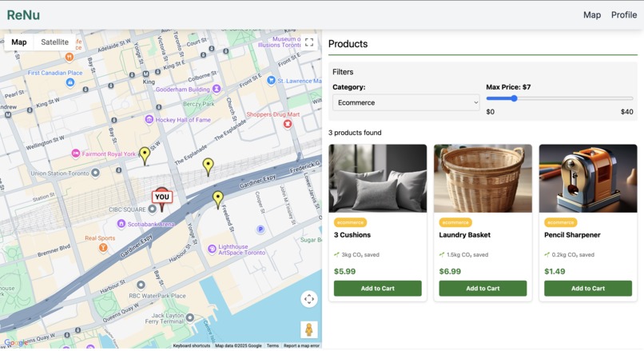Open the 3 Cushions product image
Image resolution: width=644 pixels, height=351 pixels.
click(x=377, y=178)
